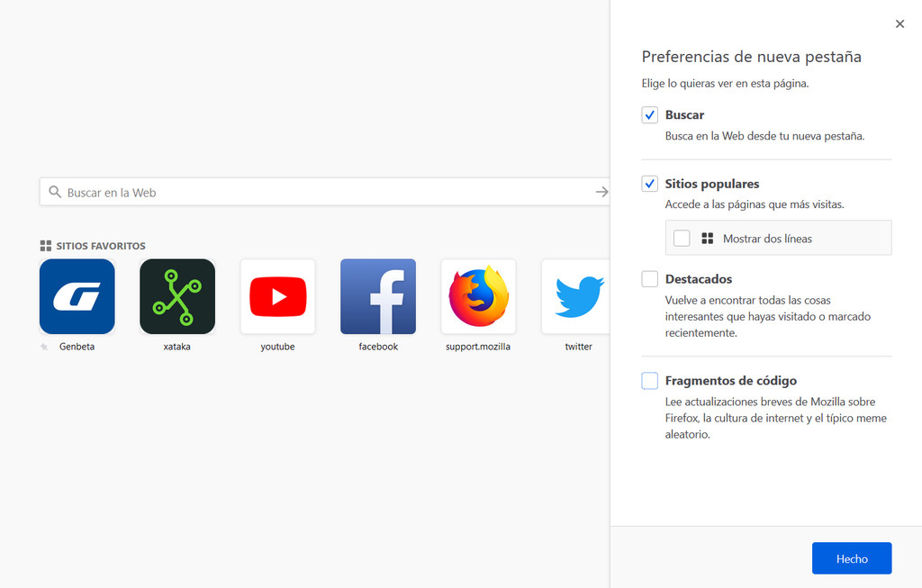The height and width of the screenshot is (588, 922).
Task: Enable the Destacados checkbox
Action: click(650, 279)
